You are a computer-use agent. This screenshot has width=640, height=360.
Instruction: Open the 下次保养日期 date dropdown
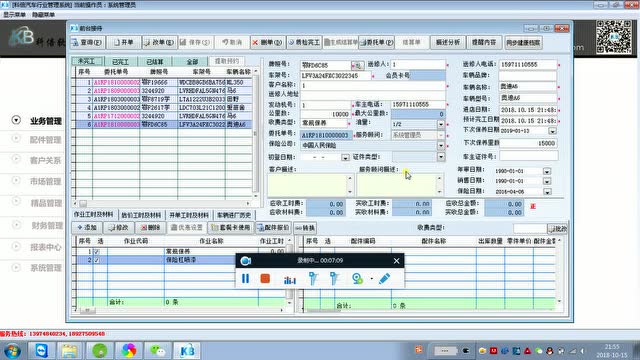point(552,131)
